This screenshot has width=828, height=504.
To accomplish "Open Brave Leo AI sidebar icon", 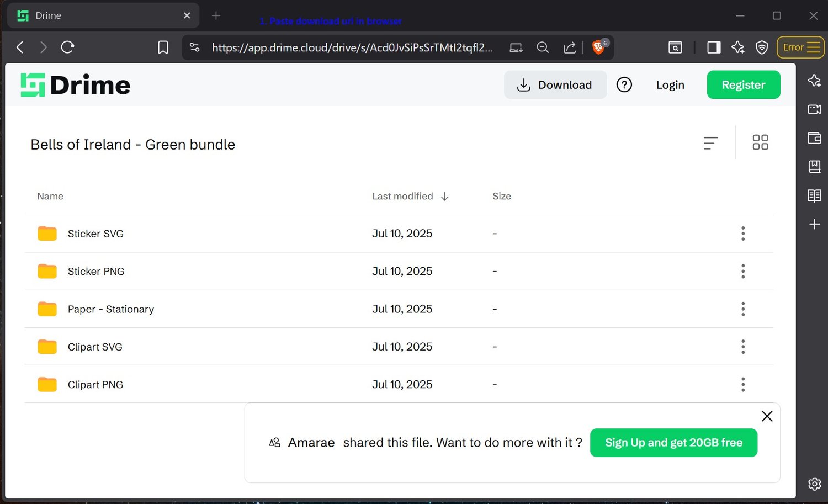I will [x=814, y=81].
